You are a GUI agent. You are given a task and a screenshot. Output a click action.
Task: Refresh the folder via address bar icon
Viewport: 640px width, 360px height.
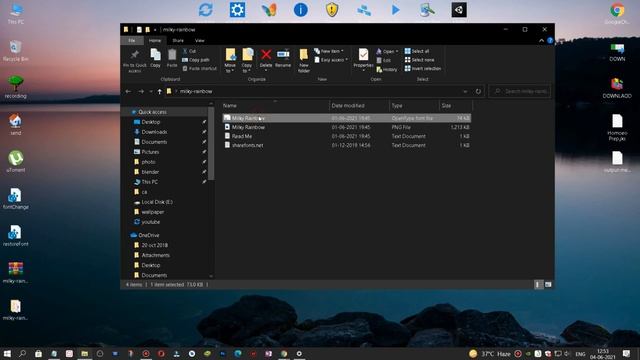point(478,91)
